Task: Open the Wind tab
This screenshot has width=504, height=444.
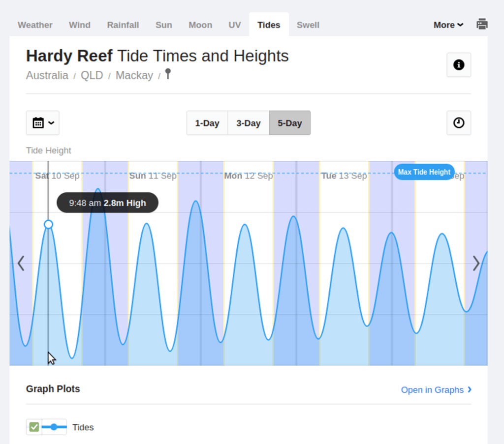Action: [x=80, y=25]
